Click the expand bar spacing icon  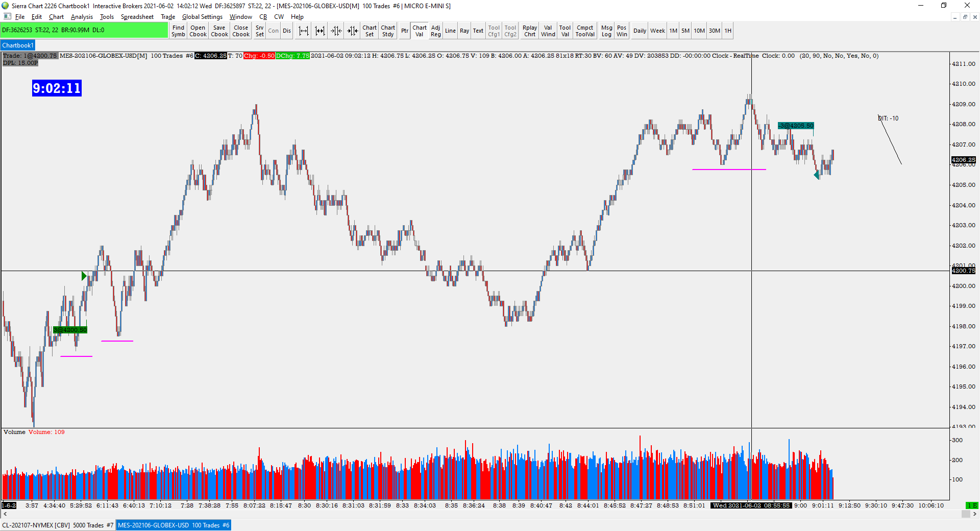coord(304,31)
